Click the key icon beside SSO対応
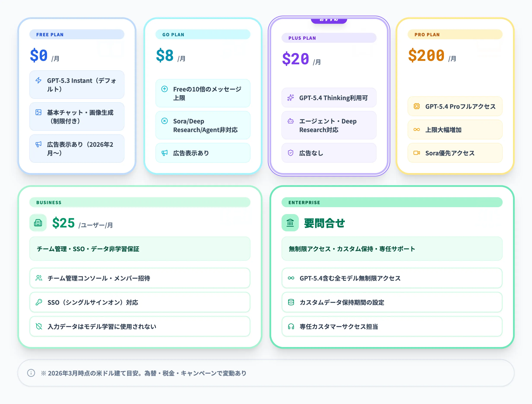Image resolution: width=532 pixels, height=404 pixels. (39, 302)
